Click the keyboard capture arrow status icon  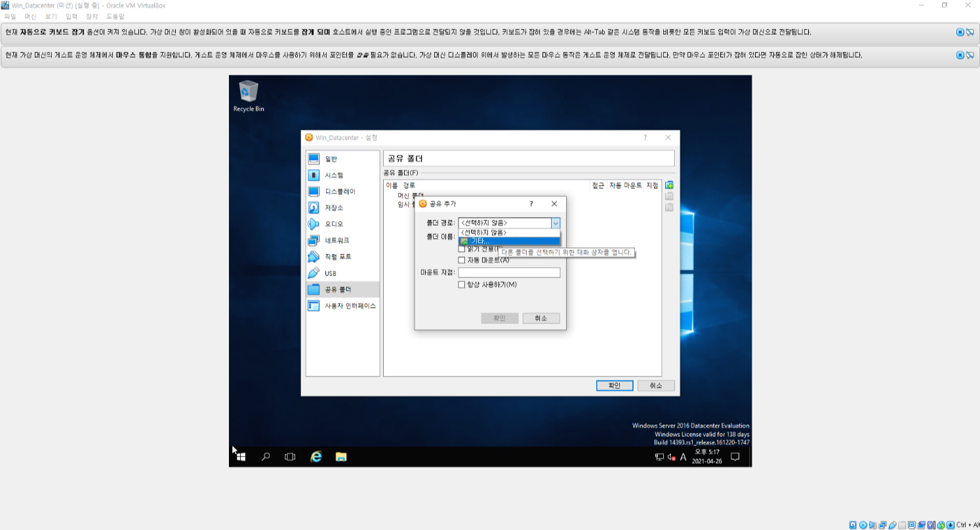pos(950,525)
